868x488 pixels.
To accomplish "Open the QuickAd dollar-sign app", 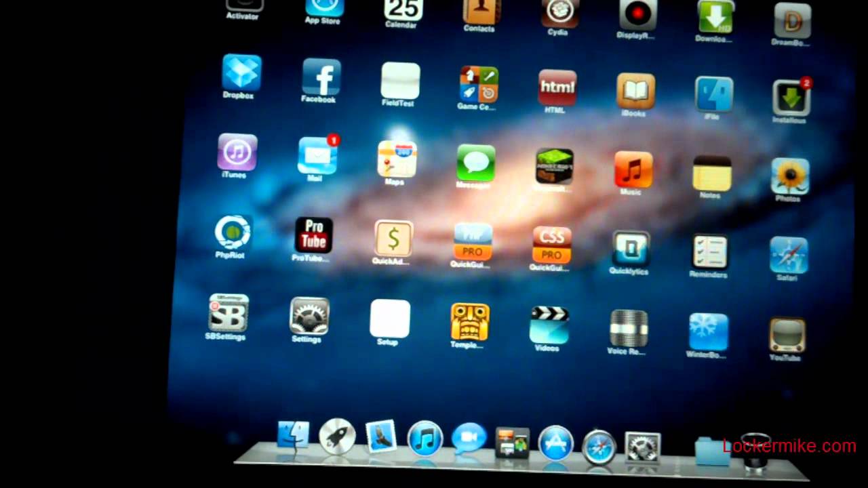I will pos(393,239).
